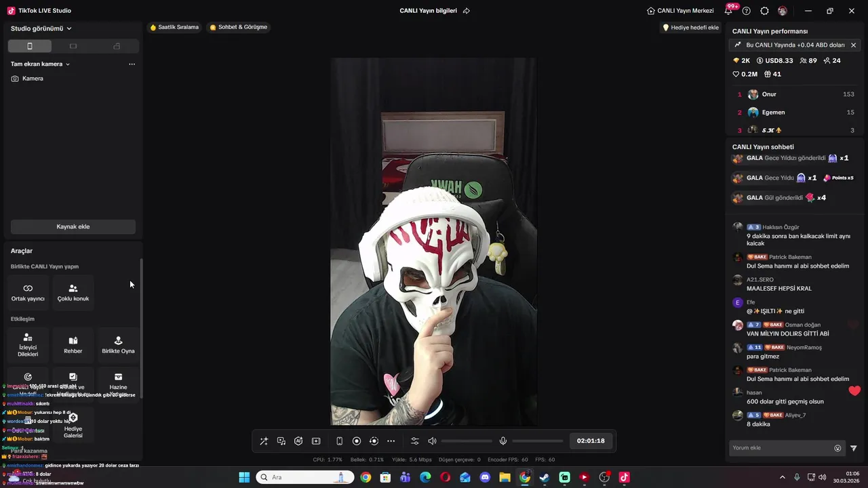Open Discord from the taskbar
This screenshot has height=488, width=868.
pos(485,477)
